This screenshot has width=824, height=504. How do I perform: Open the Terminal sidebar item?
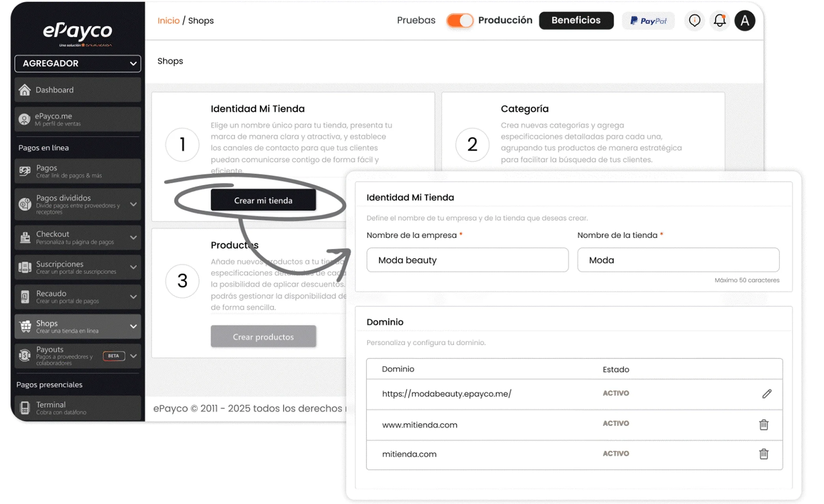pos(78,408)
